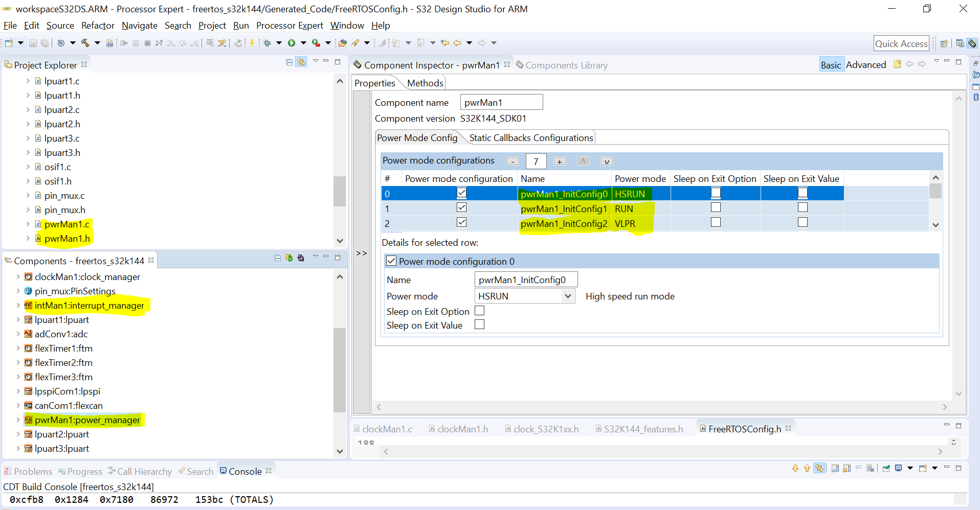The image size is (980, 510).
Task: Expand the pin_mux.h file node
Action: click(x=28, y=210)
